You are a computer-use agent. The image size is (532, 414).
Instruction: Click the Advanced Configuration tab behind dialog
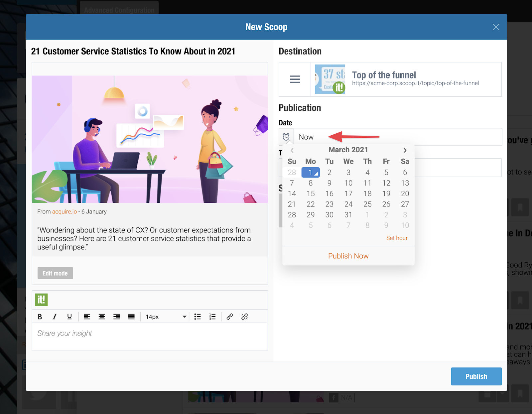coord(119,10)
